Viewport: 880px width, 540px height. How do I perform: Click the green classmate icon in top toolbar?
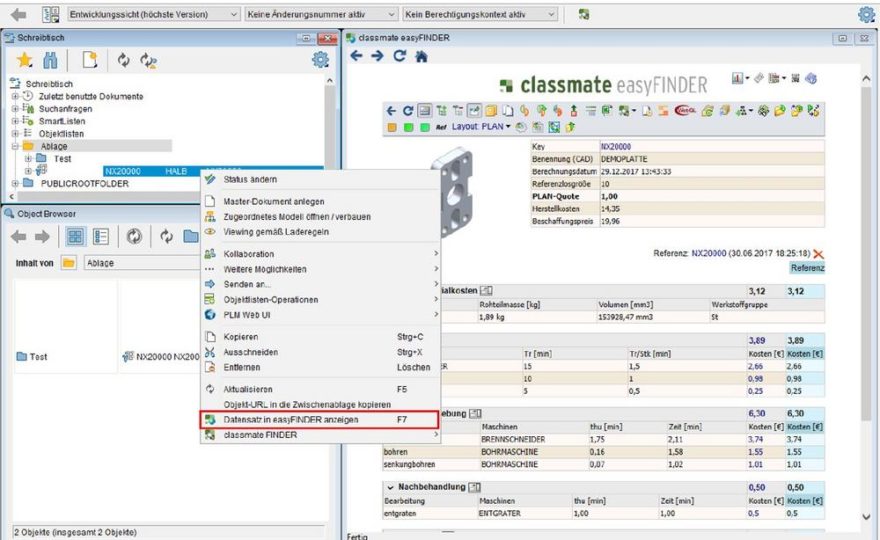pyautogui.click(x=584, y=15)
